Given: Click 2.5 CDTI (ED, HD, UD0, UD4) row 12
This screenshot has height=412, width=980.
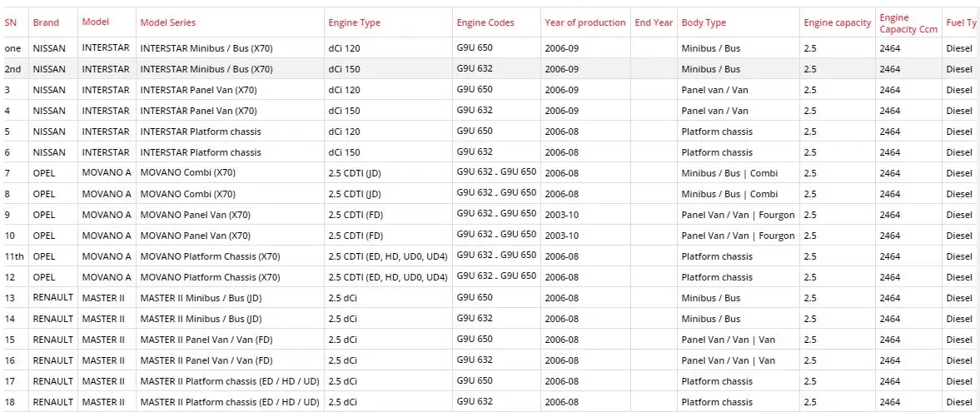Looking at the screenshot, I should coord(388,277).
